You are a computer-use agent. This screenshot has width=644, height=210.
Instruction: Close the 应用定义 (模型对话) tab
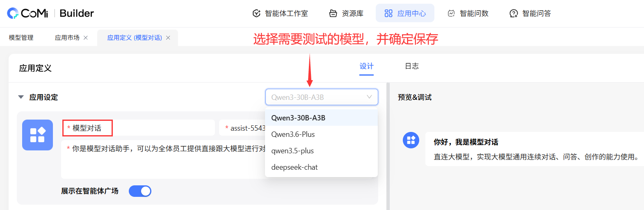[x=168, y=38]
